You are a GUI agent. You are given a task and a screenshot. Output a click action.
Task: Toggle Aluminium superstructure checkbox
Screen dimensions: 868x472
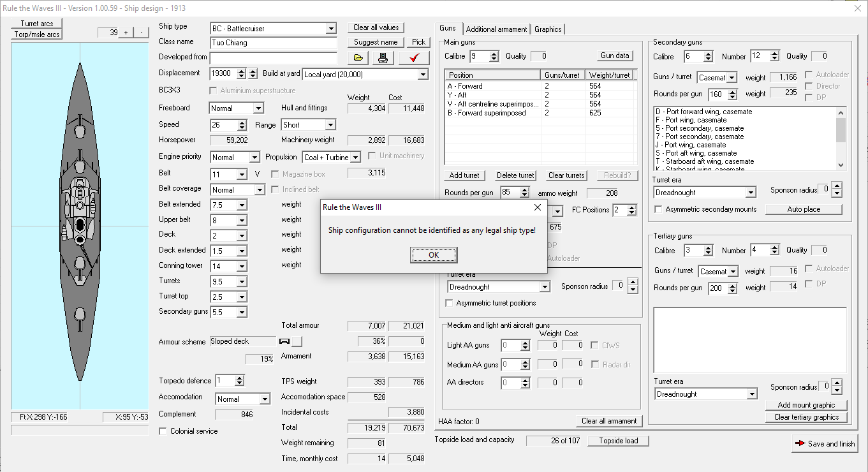(x=214, y=91)
